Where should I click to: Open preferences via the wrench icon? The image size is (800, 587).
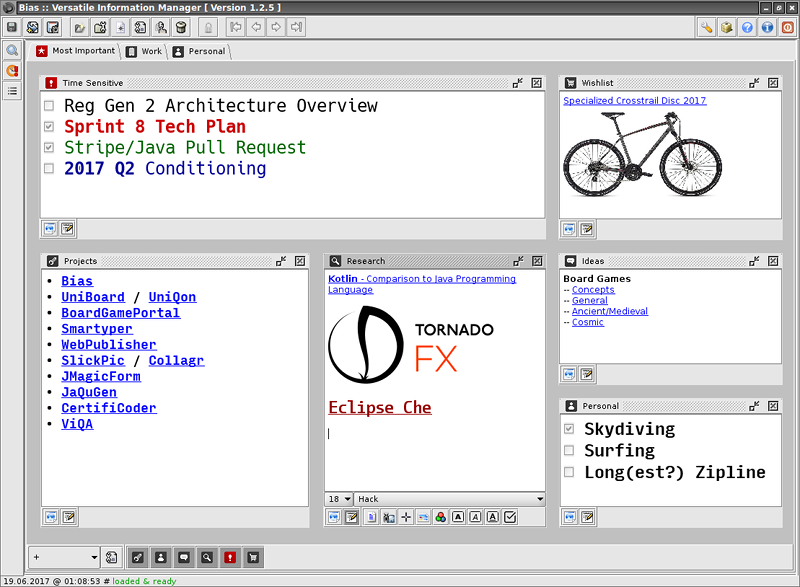(x=707, y=27)
